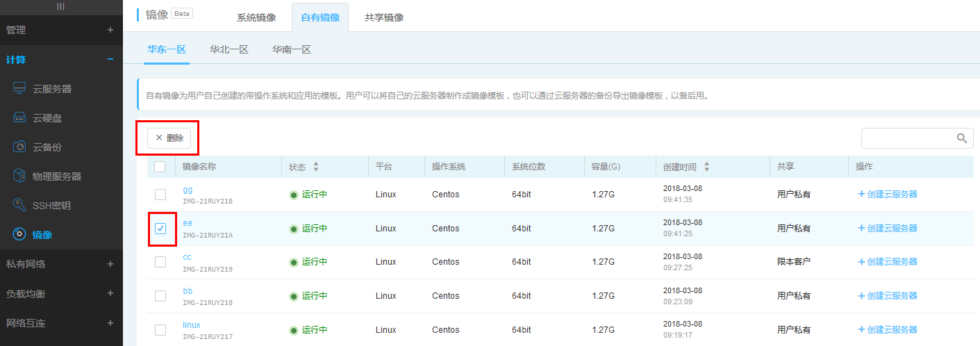The height and width of the screenshot is (346, 980).
Task: Click the search magnifier icon
Action: 961,138
